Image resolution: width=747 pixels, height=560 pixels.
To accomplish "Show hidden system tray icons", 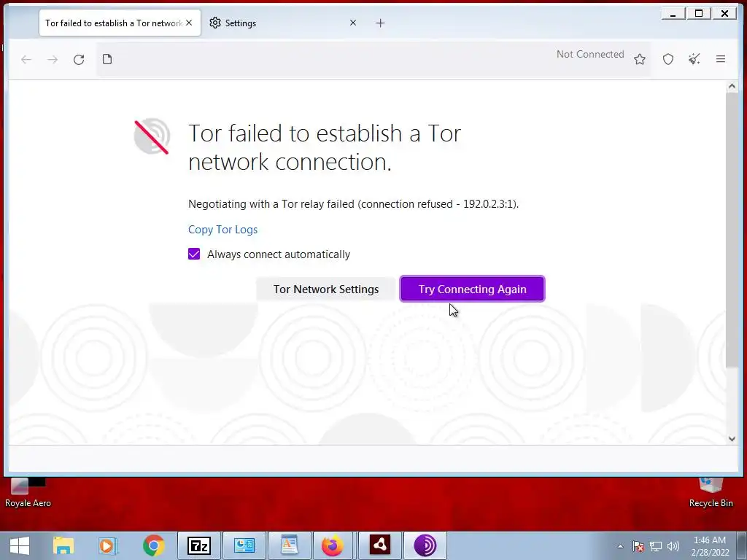I will [x=620, y=546].
